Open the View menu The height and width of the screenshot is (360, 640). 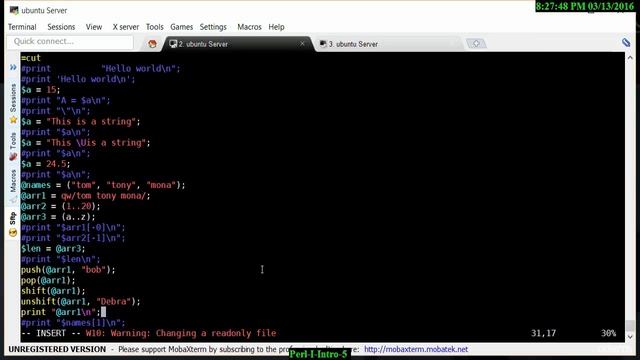tap(93, 27)
